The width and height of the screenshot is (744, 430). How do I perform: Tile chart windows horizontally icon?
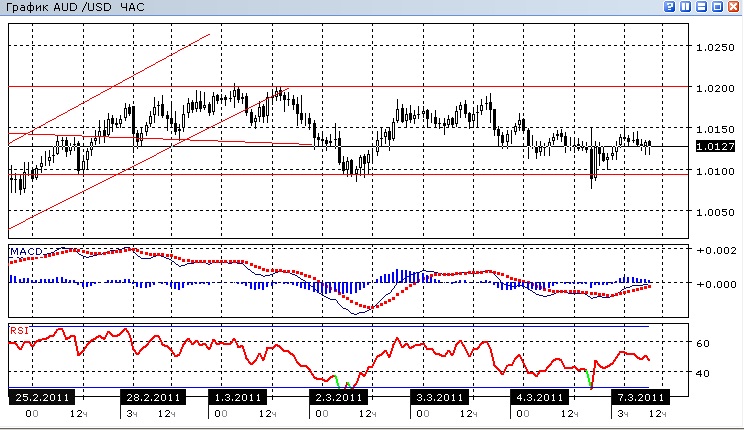tap(702, 7)
